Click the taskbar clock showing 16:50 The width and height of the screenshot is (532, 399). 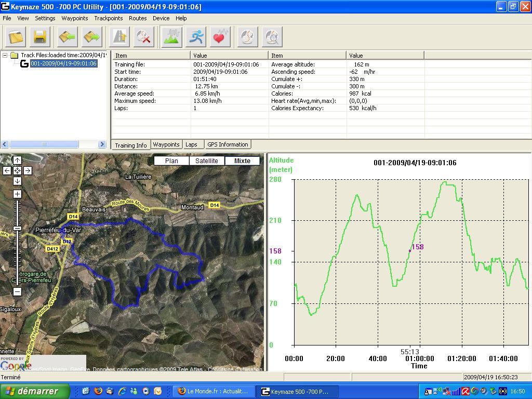(517, 392)
